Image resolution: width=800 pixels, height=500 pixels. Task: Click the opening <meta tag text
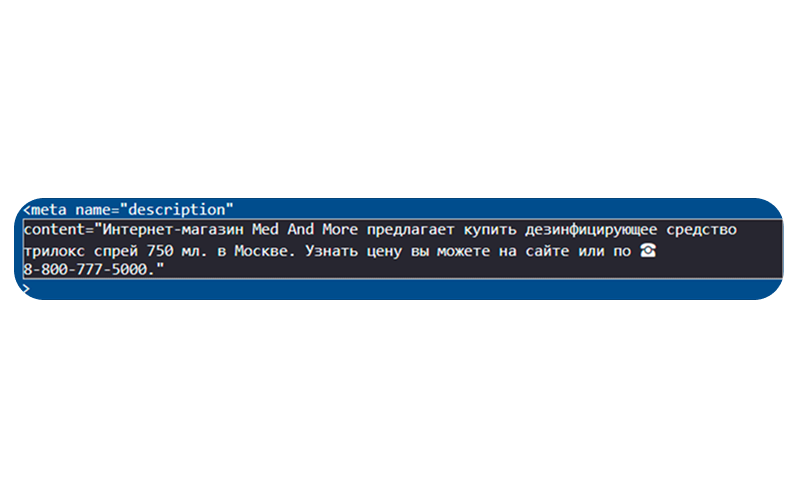pyautogui.click(x=45, y=210)
